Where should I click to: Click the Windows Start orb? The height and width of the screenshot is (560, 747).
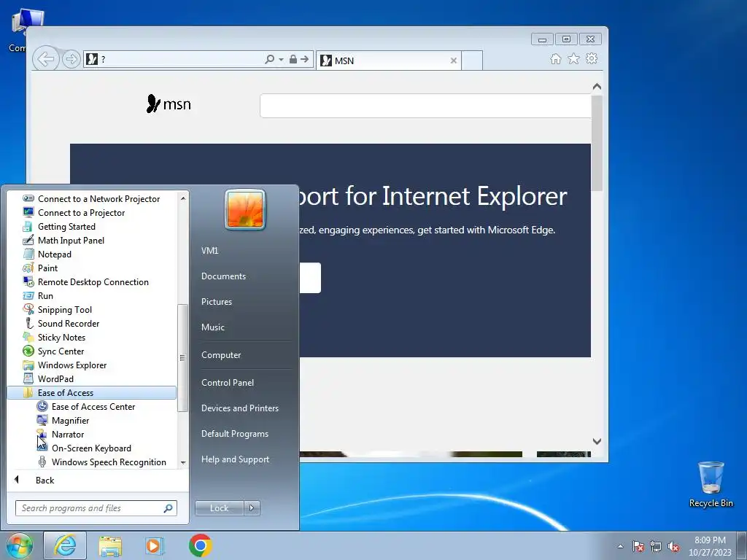[x=20, y=545]
